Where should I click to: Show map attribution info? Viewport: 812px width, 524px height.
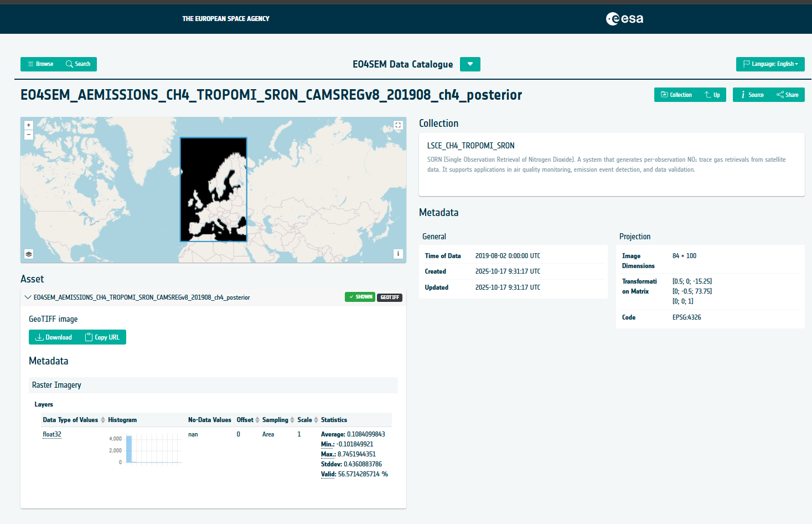pyautogui.click(x=398, y=254)
